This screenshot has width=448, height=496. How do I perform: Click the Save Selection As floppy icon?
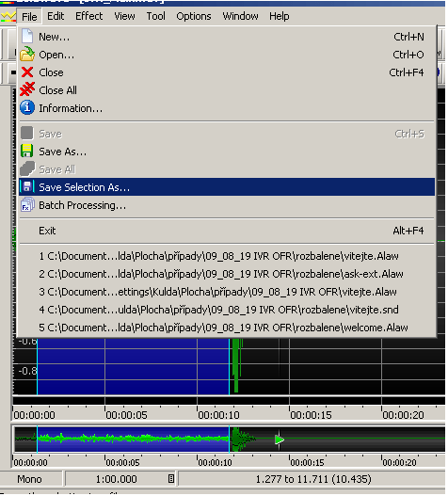(27, 186)
